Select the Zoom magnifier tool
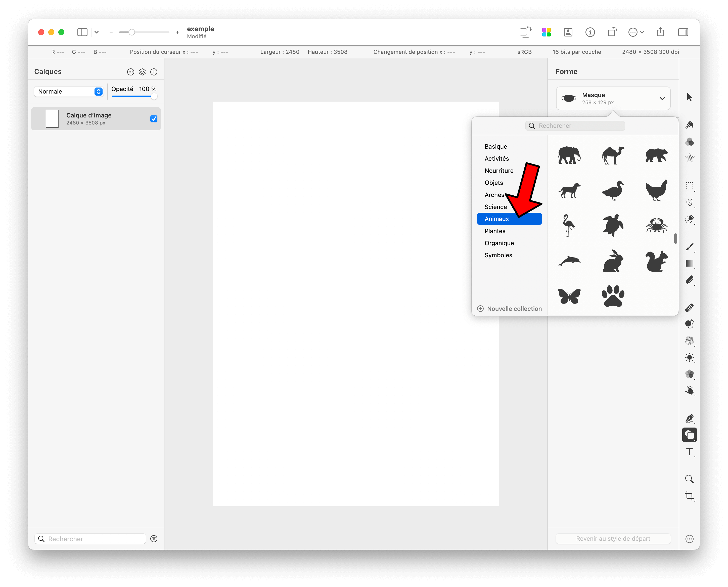The width and height of the screenshot is (728, 587). (x=689, y=479)
